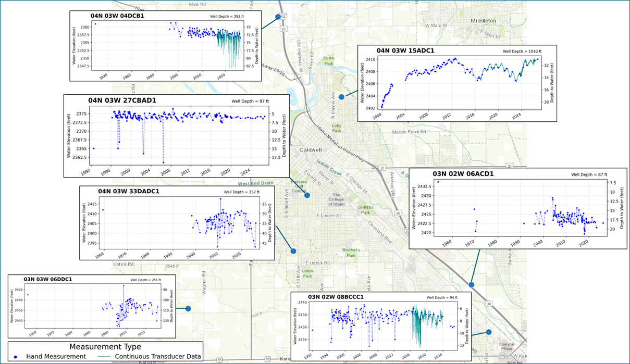This screenshot has height=364, width=630.
Task: Click the title '04N 03W 33DADC1'
Action: pyautogui.click(x=128, y=191)
